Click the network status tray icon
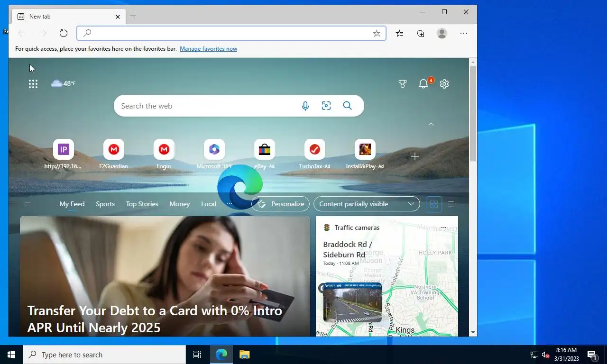Screen dimensions: 607x364 [x=534, y=355]
